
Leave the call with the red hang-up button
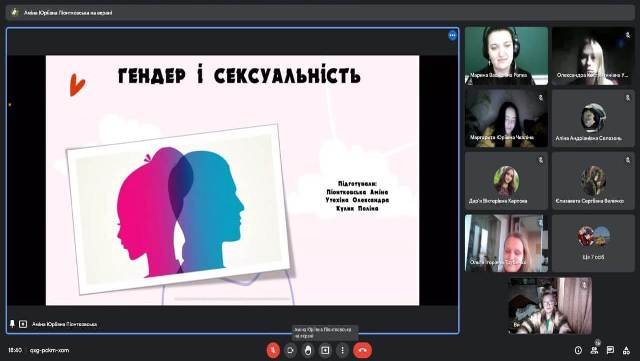click(362, 350)
